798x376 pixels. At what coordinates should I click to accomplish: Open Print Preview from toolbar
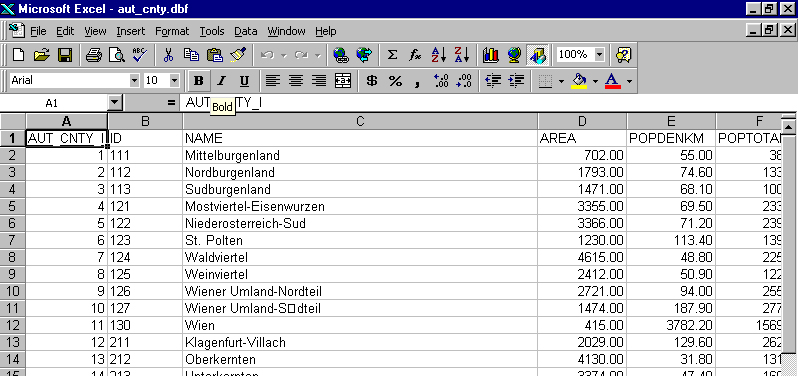(x=117, y=54)
